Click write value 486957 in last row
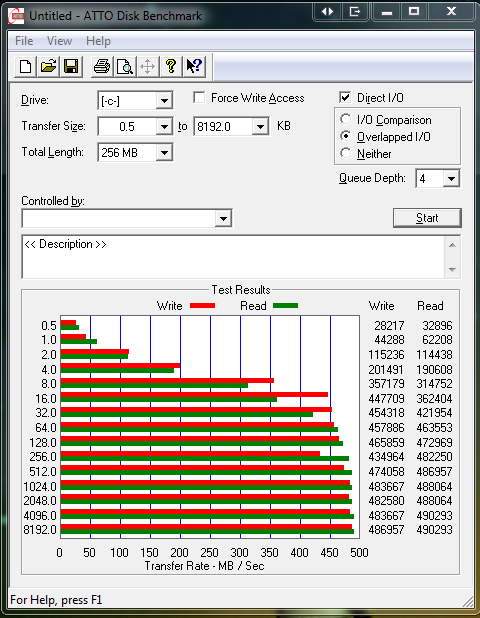This screenshot has width=480, height=618. 386,530
